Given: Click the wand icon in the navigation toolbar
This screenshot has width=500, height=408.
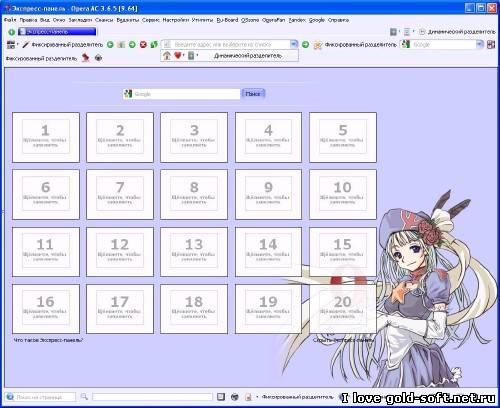Looking at the screenshot, I should (x=26, y=44).
